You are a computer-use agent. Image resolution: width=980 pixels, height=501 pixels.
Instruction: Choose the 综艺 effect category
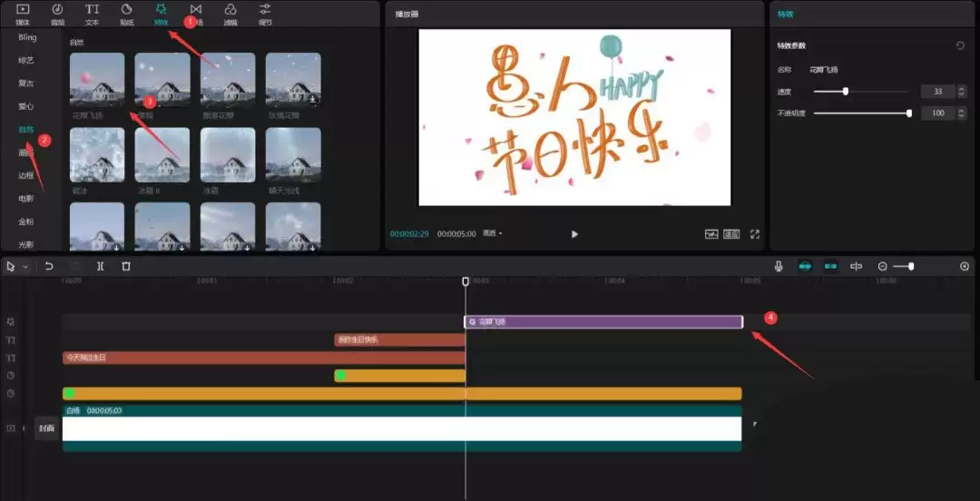coord(26,61)
